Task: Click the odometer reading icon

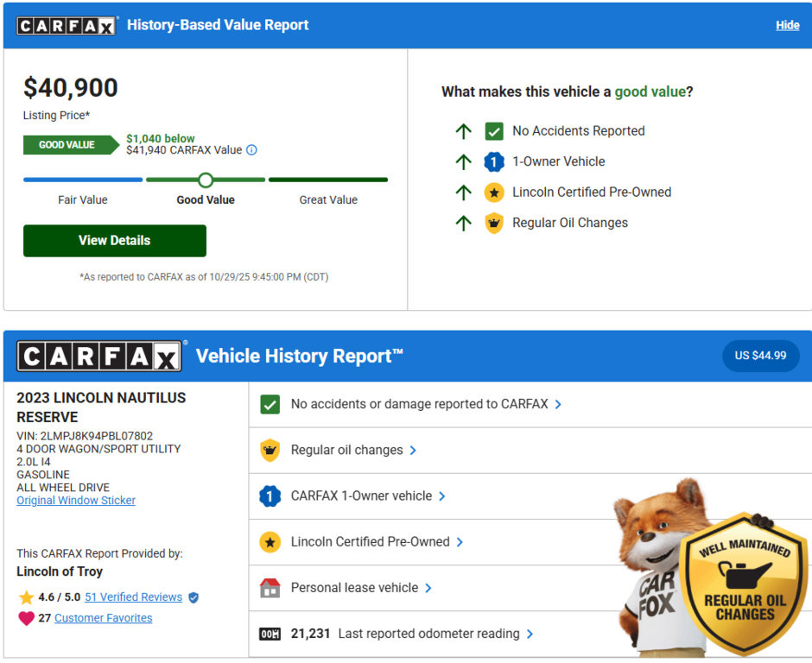Action: 270,635
